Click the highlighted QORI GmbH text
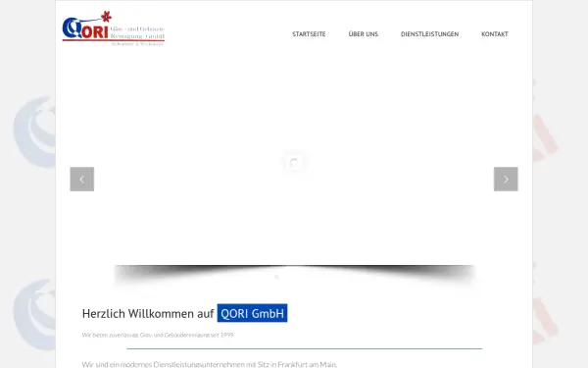The image size is (588, 368). coord(252,313)
